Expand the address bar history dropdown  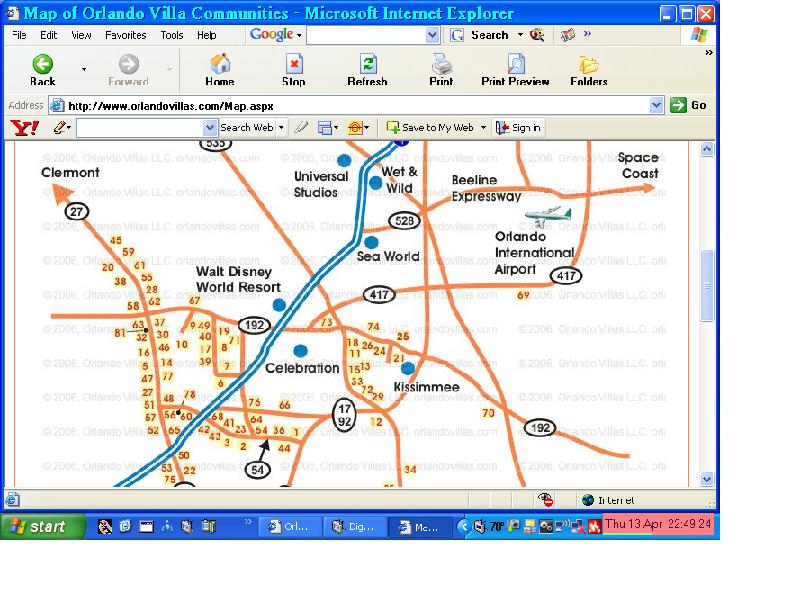point(657,106)
